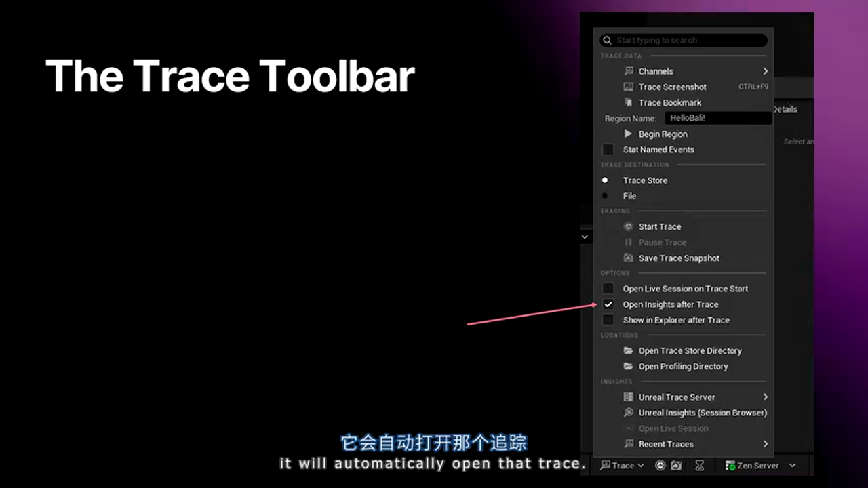Click the camera icon in the bottom toolbar
The height and width of the screenshot is (488, 868).
(676, 465)
